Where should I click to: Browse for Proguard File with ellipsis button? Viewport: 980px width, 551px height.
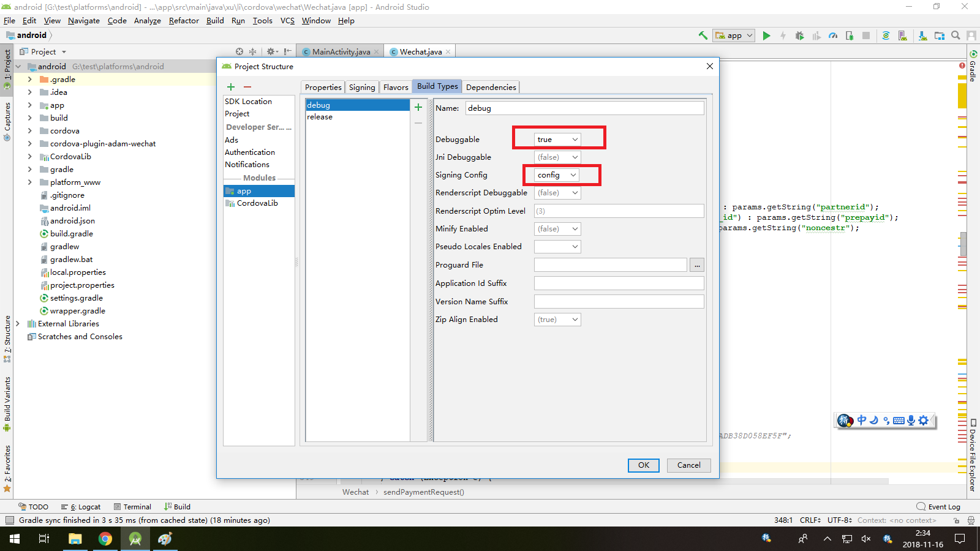(x=697, y=265)
